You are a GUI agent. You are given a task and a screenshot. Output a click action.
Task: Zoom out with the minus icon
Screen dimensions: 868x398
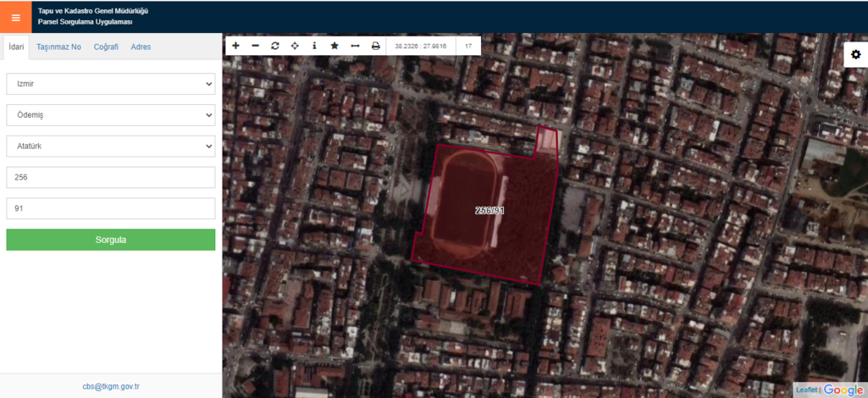click(255, 46)
